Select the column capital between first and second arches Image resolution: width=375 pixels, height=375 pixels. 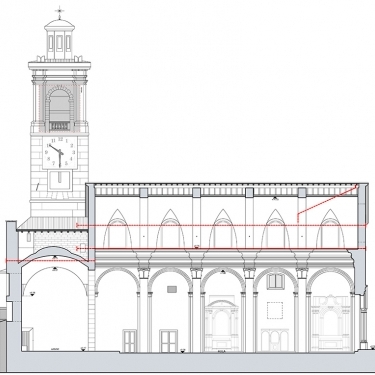tap(144, 273)
